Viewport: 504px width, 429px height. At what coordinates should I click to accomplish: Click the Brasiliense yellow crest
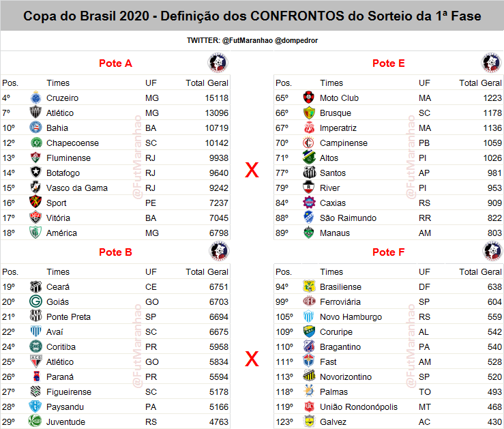309,286
